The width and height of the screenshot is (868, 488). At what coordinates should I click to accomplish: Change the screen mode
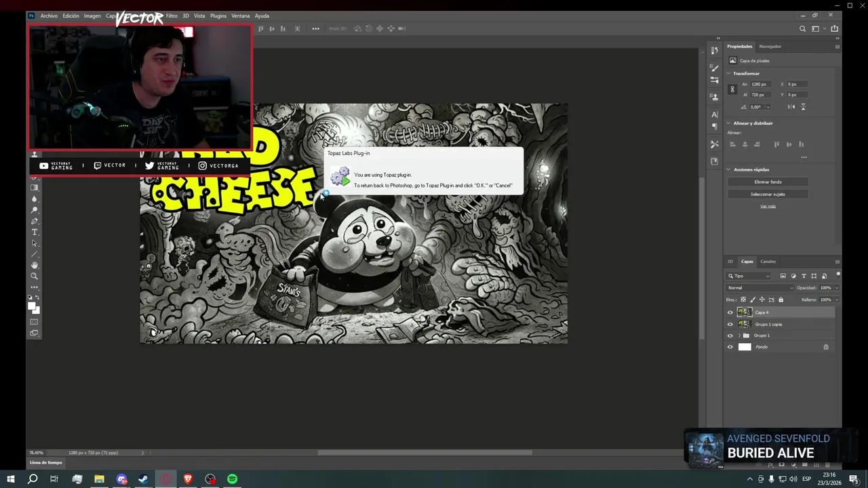pyautogui.click(x=35, y=333)
